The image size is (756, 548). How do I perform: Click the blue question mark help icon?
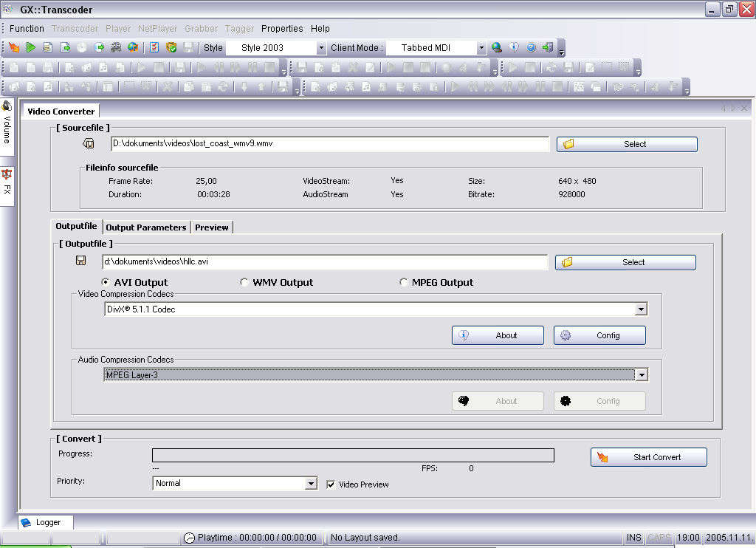coord(531,48)
